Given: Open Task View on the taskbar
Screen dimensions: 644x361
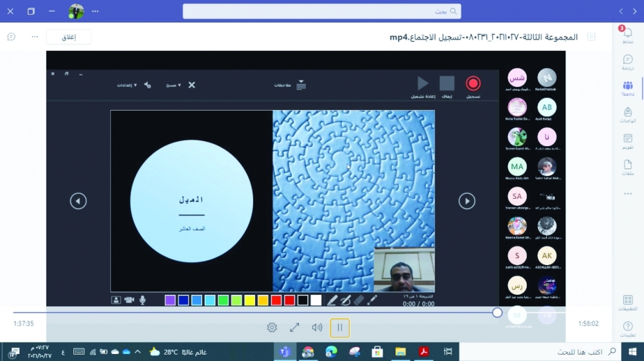Looking at the screenshot, I should point(448,351).
